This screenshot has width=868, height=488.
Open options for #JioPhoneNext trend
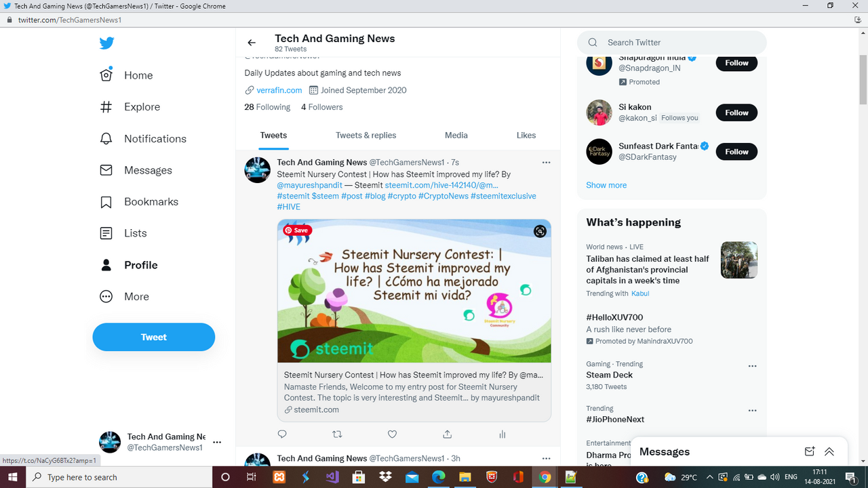752,411
